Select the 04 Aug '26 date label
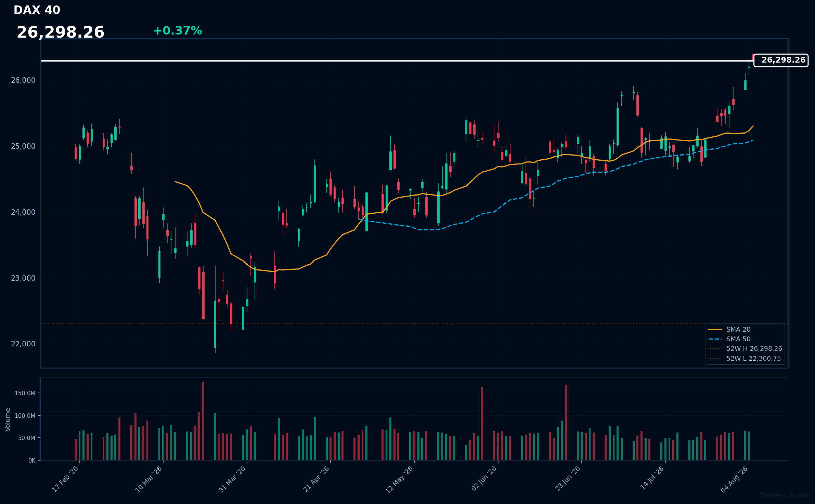The height and width of the screenshot is (504, 815). tap(735, 479)
